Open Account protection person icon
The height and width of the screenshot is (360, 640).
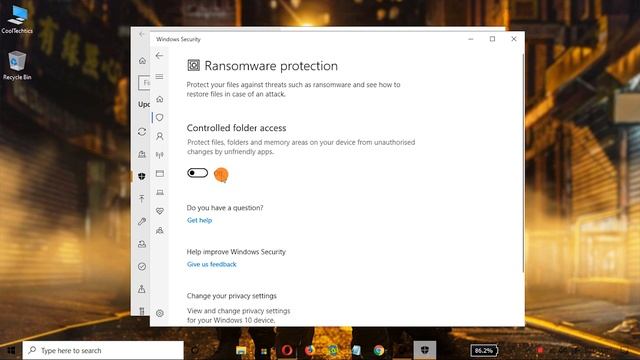point(160,136)
